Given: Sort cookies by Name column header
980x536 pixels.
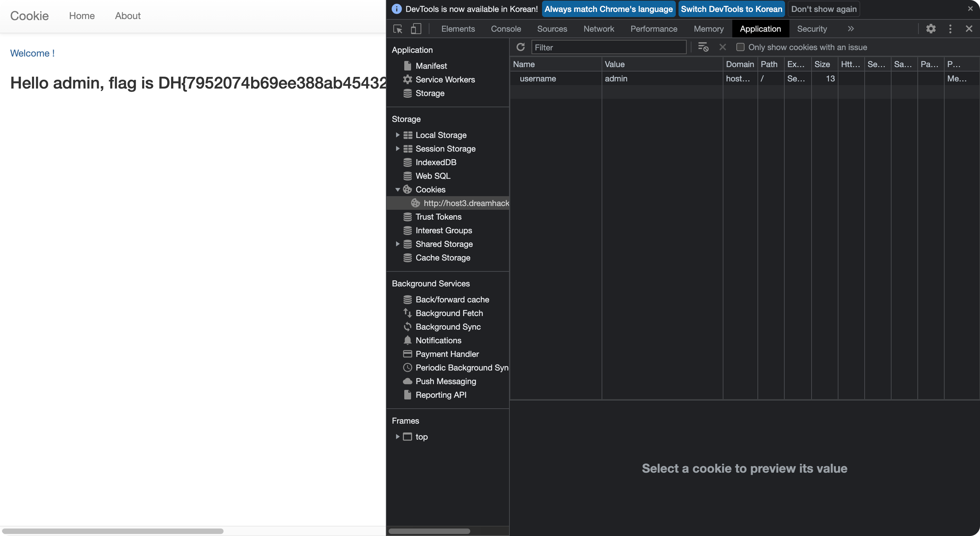Looking at the screenshot, I should pos(555,64).
